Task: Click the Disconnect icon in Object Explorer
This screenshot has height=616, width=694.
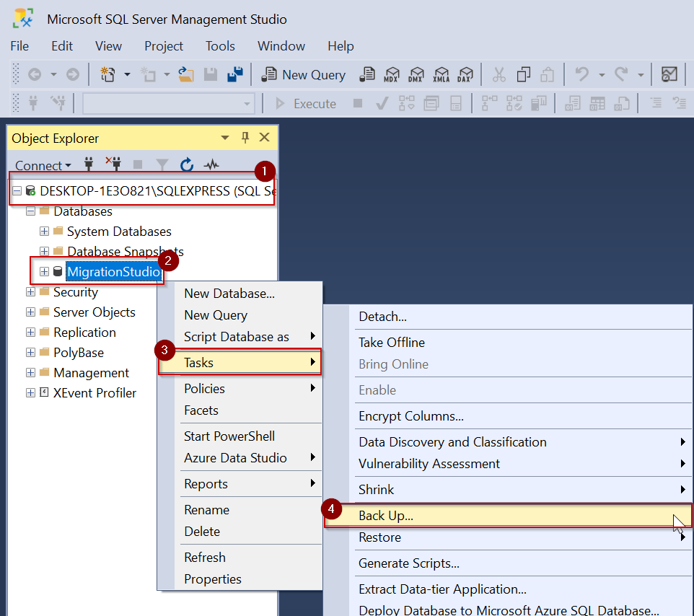Action: [x=113, y=164]
